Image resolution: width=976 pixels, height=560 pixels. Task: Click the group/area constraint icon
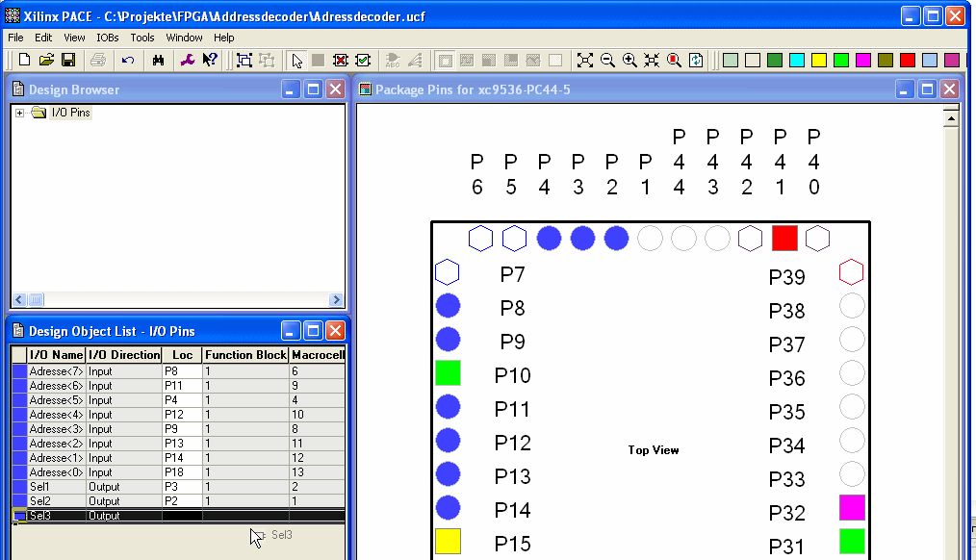click(244, 60)
